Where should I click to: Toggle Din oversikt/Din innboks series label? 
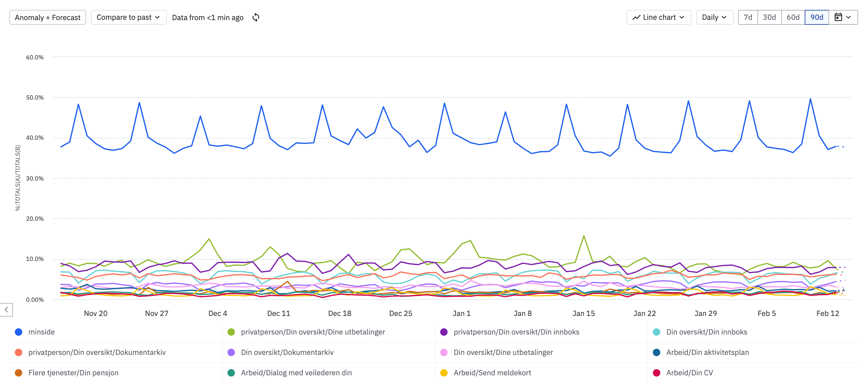click(706, 332)
